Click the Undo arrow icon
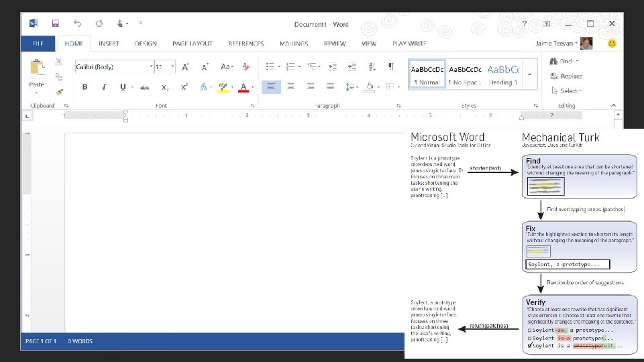Viewport: 644px width, 362px height. coord(77,23)
